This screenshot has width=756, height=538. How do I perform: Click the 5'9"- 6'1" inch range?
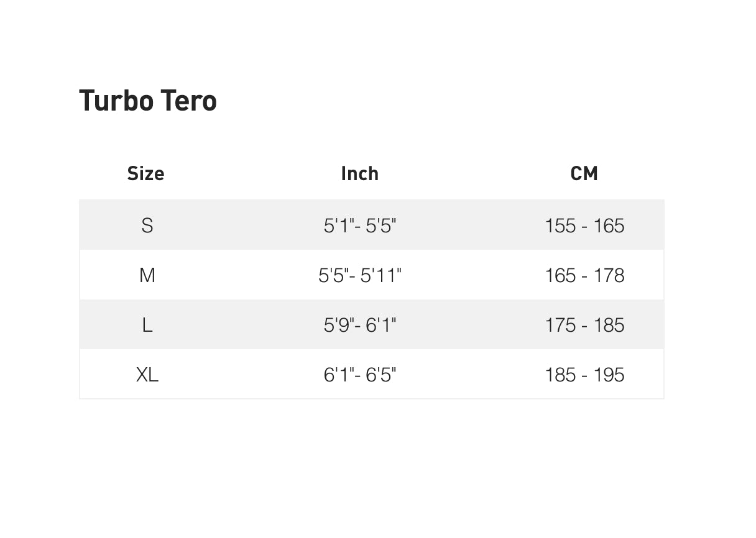[x=359, y=325]
